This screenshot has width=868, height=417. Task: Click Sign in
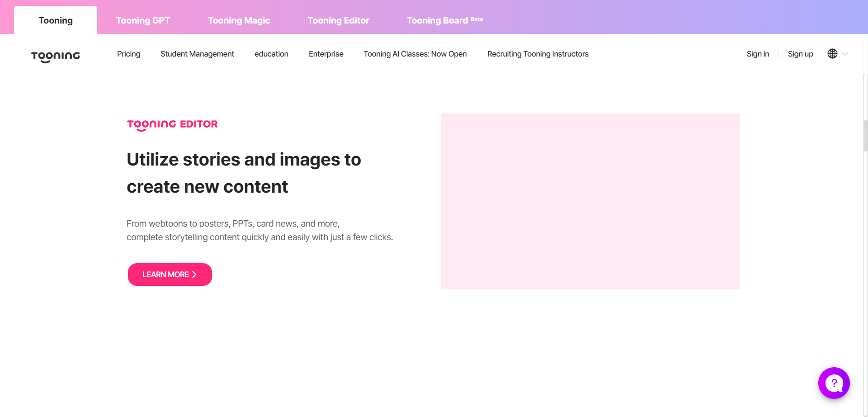pyautogui.click(x=758, y=54)
